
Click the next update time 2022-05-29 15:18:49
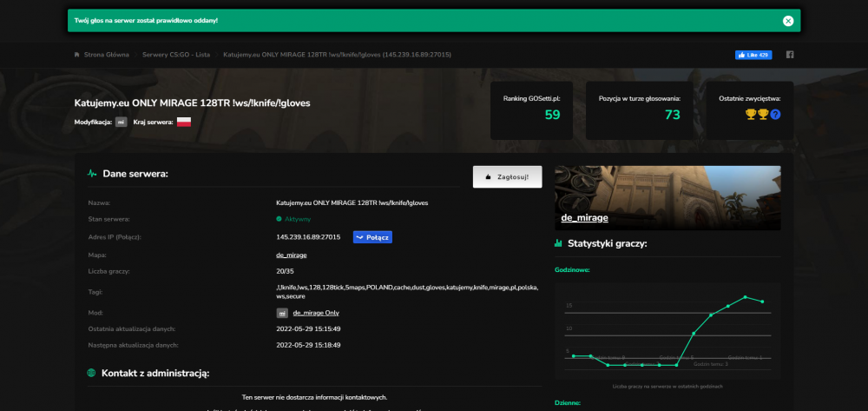pos(308,345)
